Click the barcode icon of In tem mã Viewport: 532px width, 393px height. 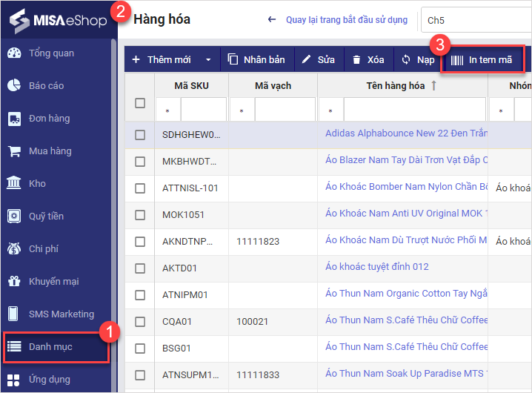456,61
